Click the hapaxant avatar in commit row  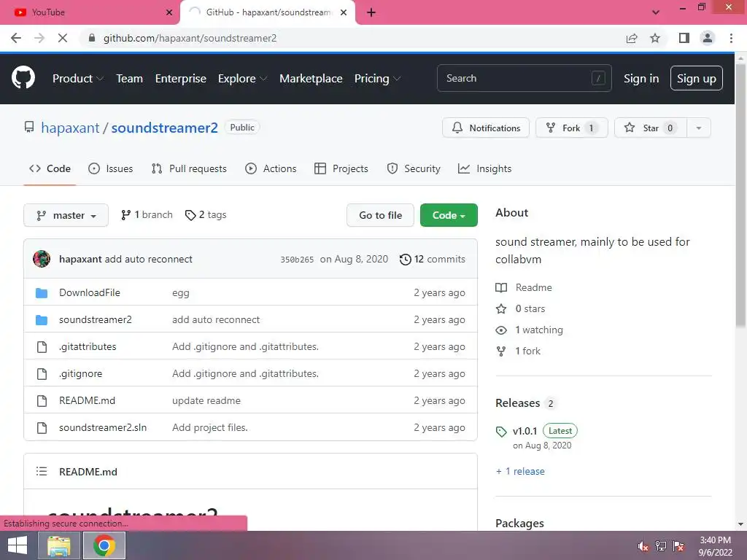point(42,259)
